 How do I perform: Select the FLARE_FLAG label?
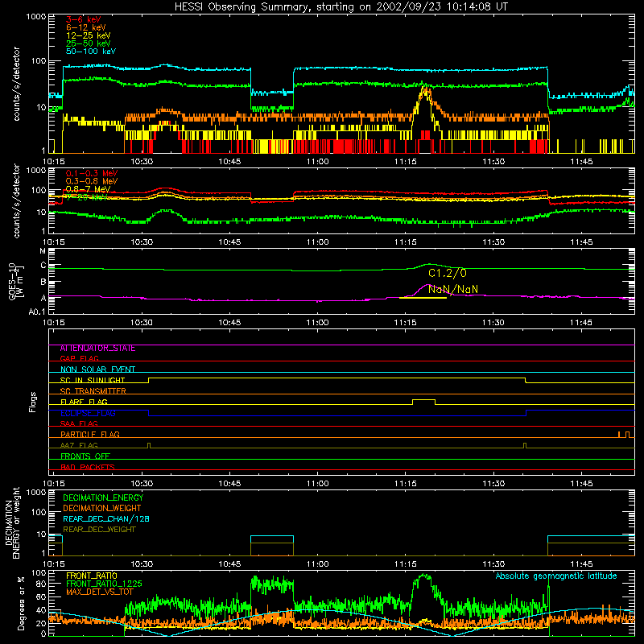84,402
